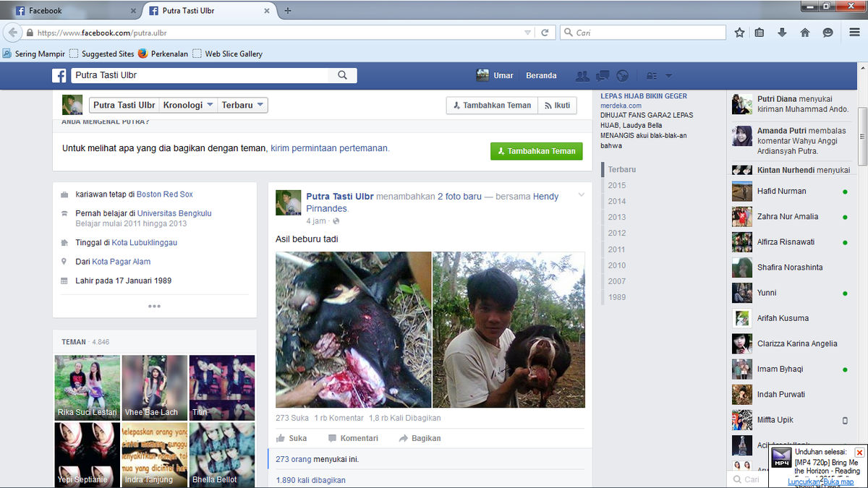
Task: Click 273 orang who liked this
Action: coord(293,459)
